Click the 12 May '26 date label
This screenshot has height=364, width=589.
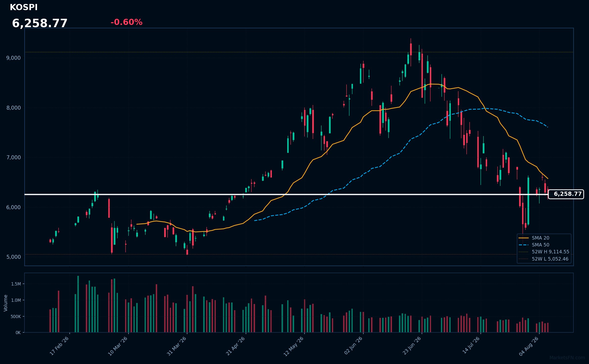[294, 346]
